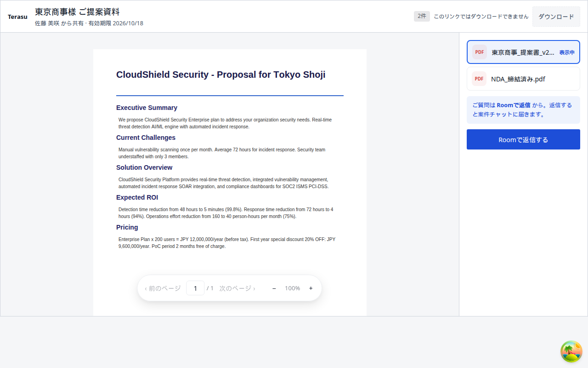The width and height of the screenshot is (588, 368).
Task: Click the '/ 1' total pages text
Action: tap(210, 288)
